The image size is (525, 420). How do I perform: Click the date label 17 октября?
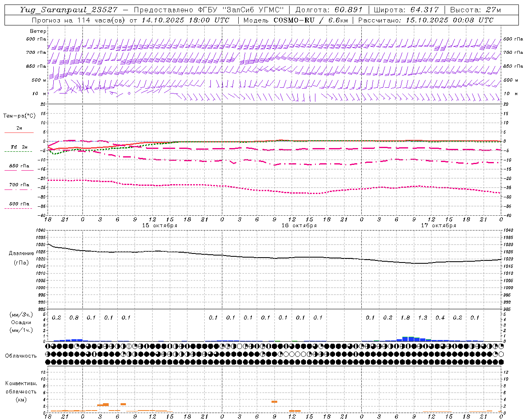(438, 226)
